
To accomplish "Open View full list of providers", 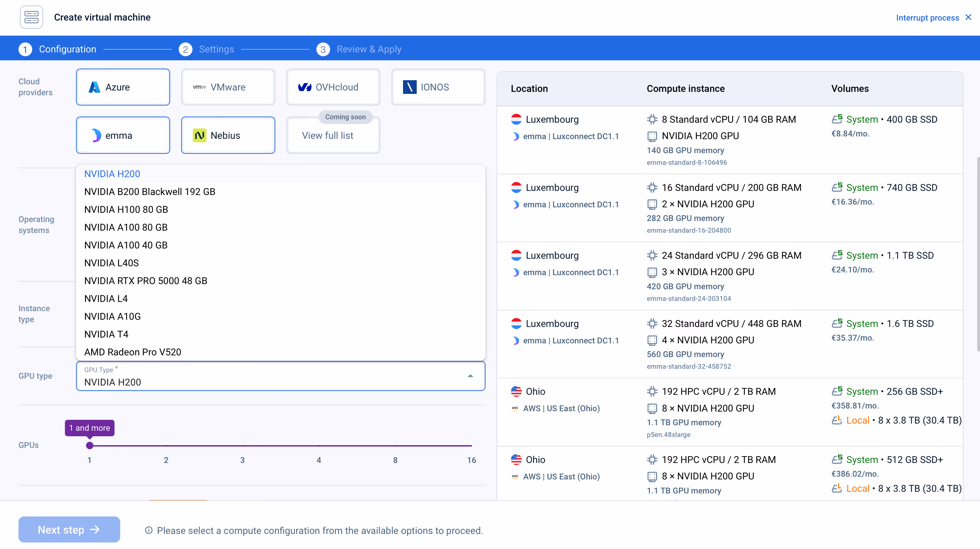I will [x=333, y=135].
